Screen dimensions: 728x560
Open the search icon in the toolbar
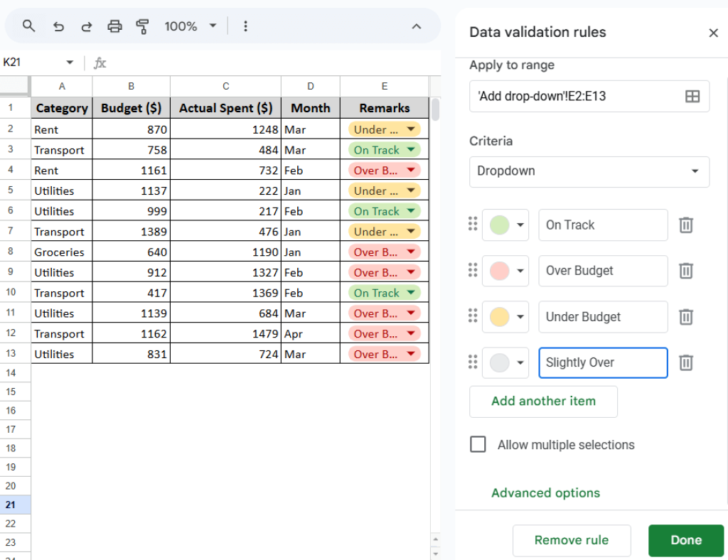coord(28,26)
